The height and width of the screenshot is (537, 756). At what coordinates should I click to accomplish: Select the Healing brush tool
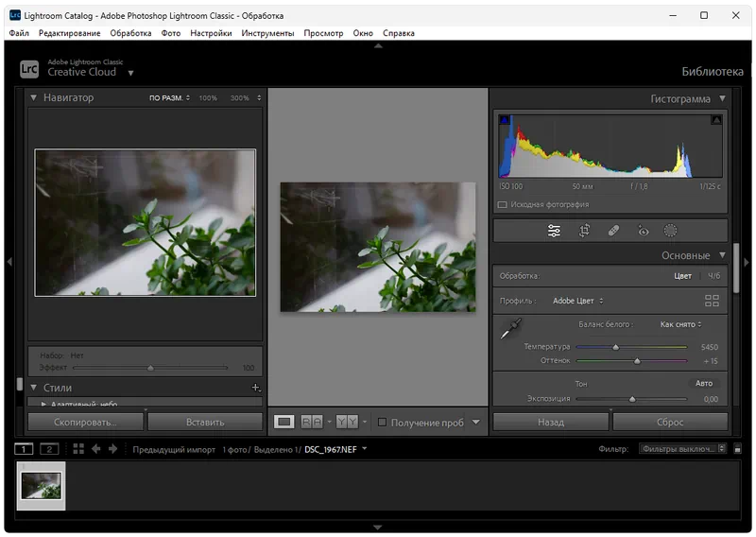613,231
